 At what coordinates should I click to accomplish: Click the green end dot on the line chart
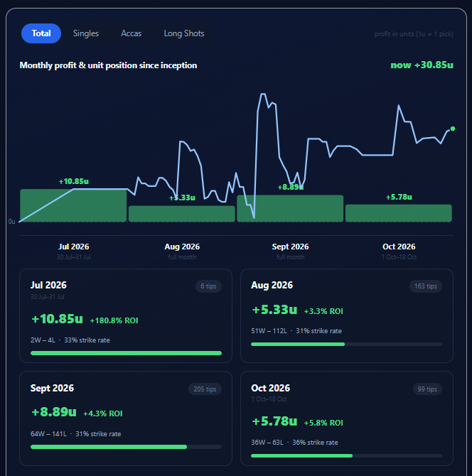[x=453, y=129]
